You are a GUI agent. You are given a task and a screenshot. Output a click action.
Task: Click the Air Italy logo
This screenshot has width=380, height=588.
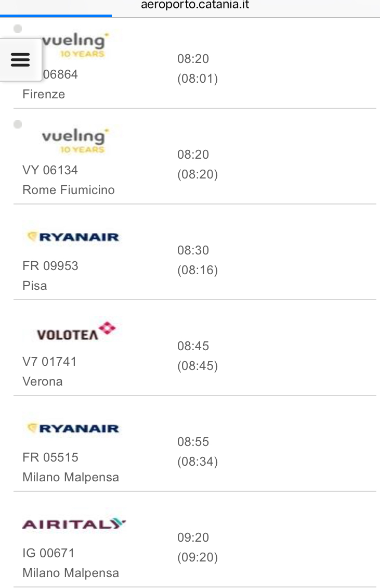pyautogui.click(x=74, y=523)
